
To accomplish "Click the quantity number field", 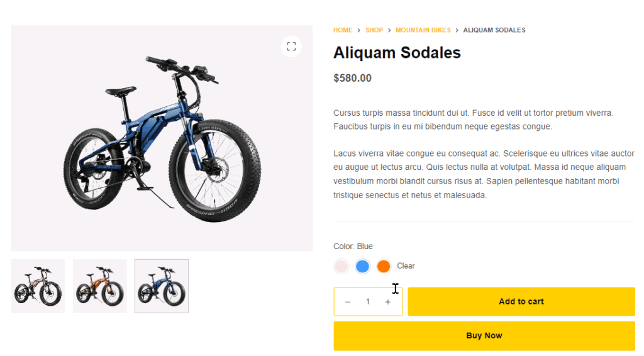I will click(368, 302).
